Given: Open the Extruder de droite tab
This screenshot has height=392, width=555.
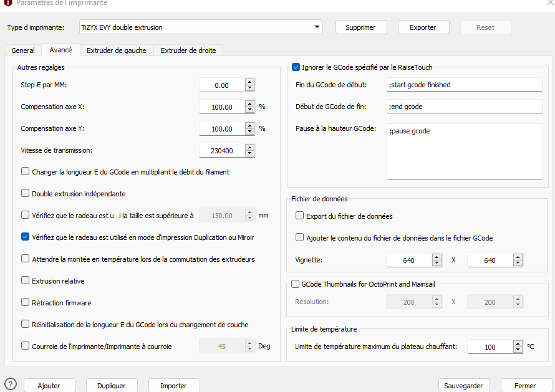Looking at the screenshot, I should pyautogui.click(x=188, y=50).
